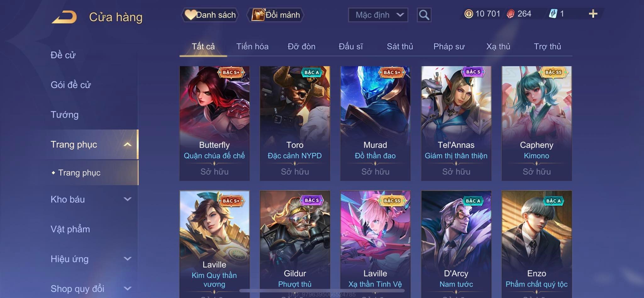Viewport: 644px width, 298px height.
Task: Switch to the Sát thủ tab
Action: [x=400, y=47]
